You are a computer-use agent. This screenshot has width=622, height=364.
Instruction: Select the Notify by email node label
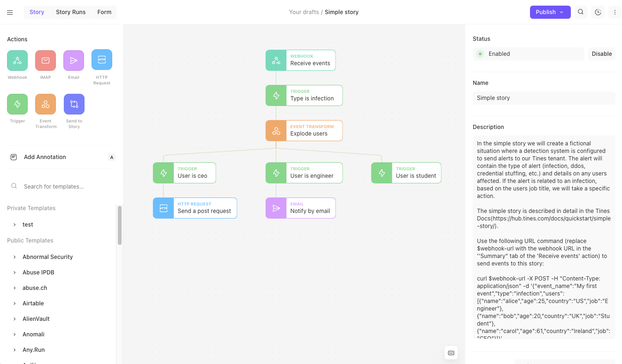tap(310, 211)
